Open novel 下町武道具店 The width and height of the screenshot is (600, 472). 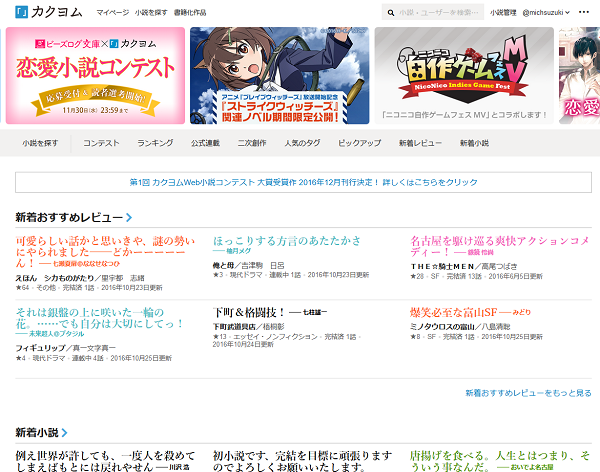pyautogui.click(x=234, y=327)
